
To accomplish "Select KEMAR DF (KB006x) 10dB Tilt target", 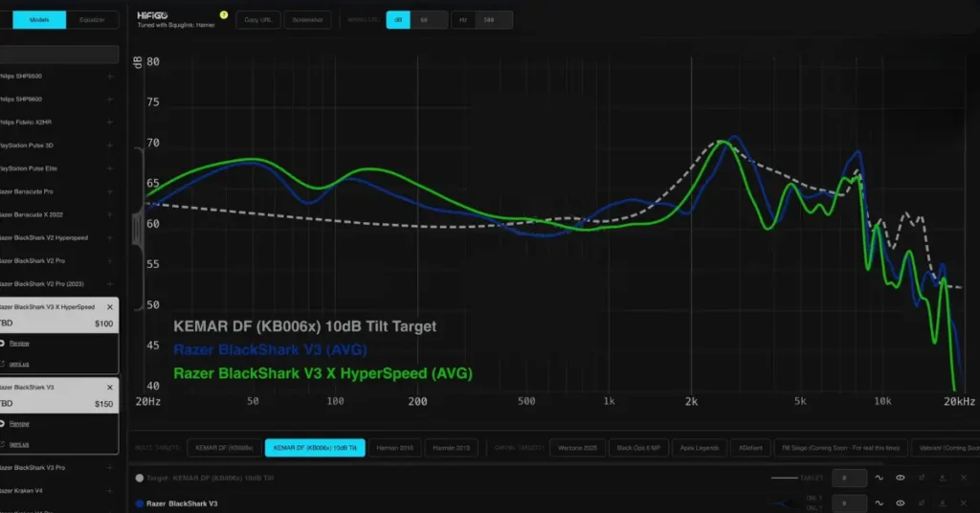I will click(315, 448).
